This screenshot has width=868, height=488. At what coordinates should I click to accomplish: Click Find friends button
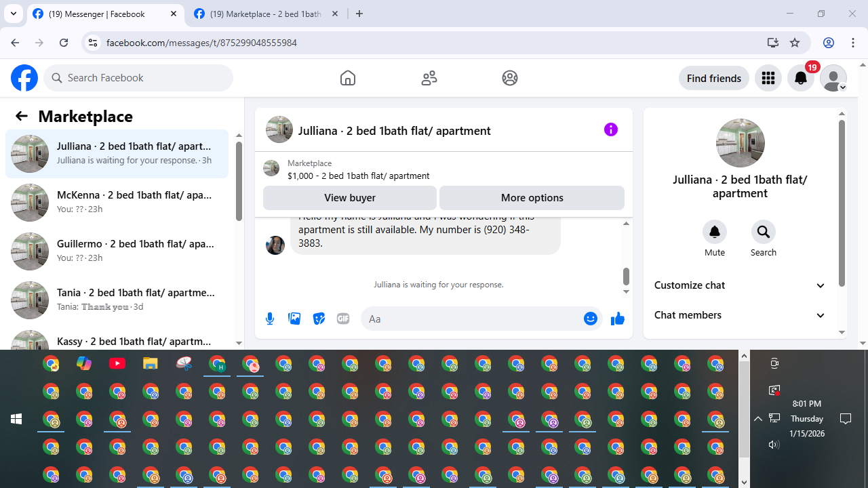[714, 78]
